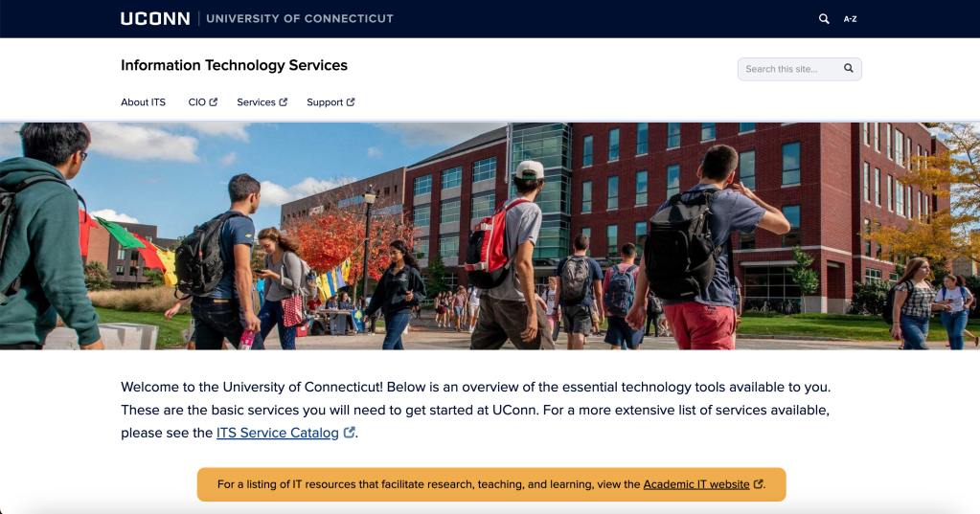
Task: Click the external-link icon after Academic IT website
Action: point(759,484)
